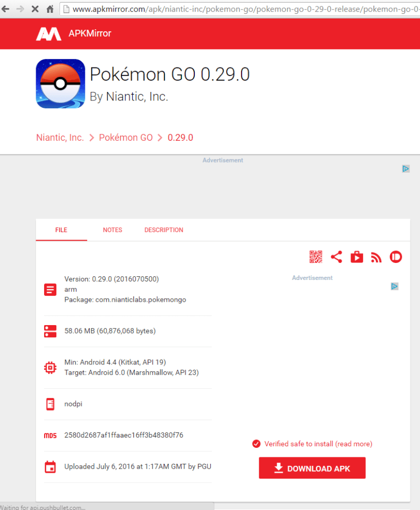This screenshot has width=420, height=510.
Task: Click the file size storage icon
Action: coord(50,331)
